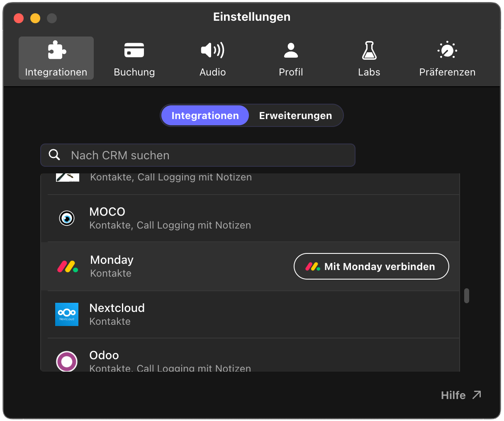Click the Nextcloud logo icon

67,314
